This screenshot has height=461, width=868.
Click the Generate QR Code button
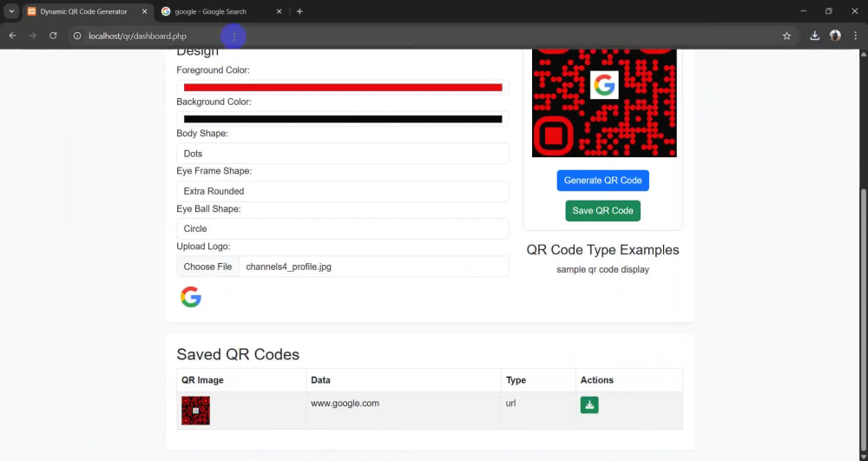point(603,181)
